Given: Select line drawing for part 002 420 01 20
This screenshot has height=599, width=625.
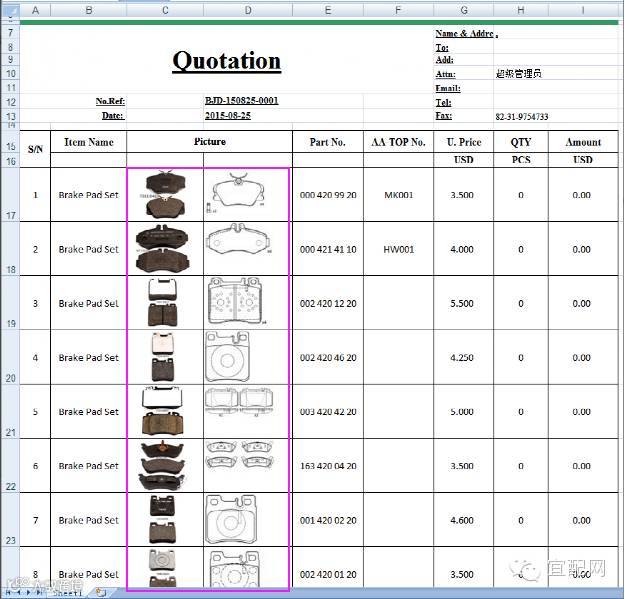Looking at the screenshot, I should coord(236,568).
